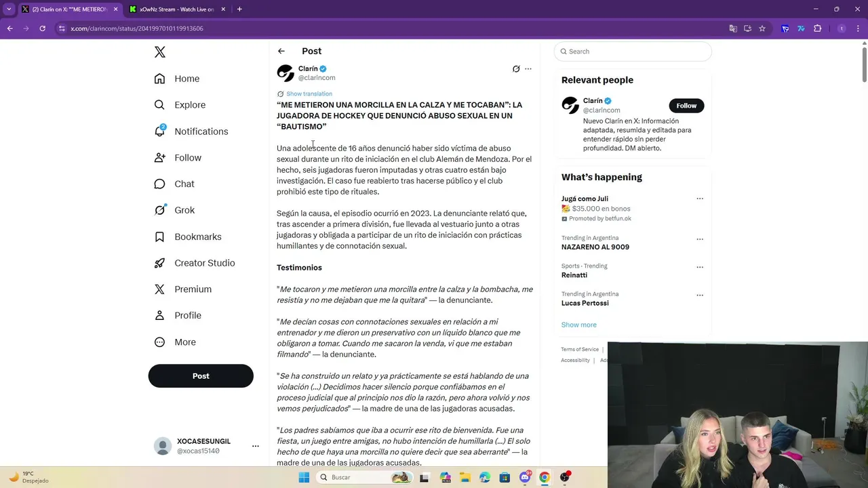
Task: Open Microsoft Edge from taskbar
Action: click(x=485, y=477)
